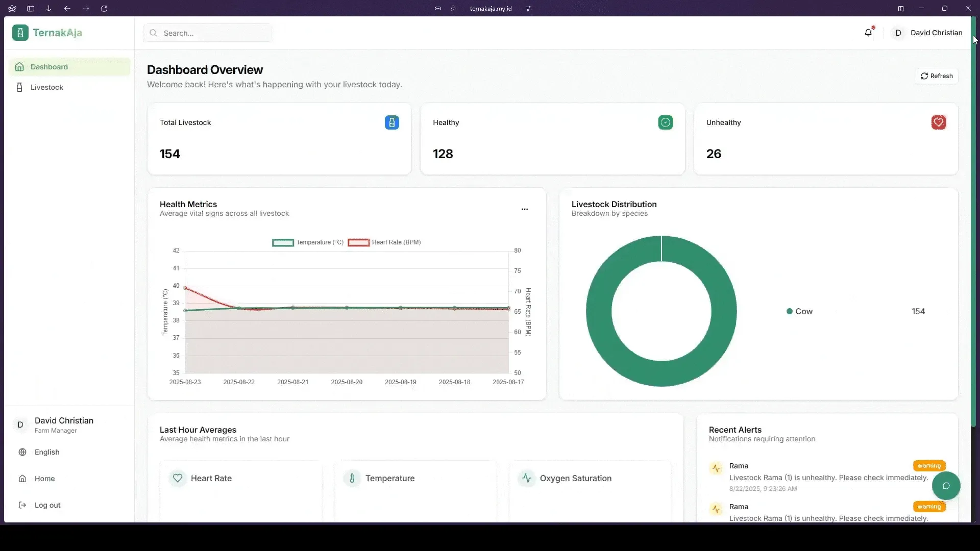Viewport: 980px width, 551px height.
Task: Switch to the Livestock section
Action: click(x=46, y=87)
